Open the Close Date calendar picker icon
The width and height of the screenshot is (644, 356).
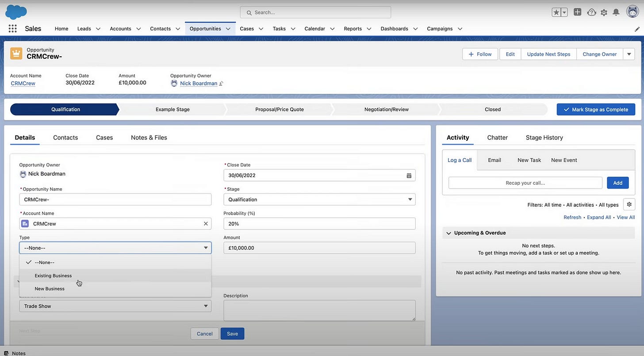pos(409,175)
